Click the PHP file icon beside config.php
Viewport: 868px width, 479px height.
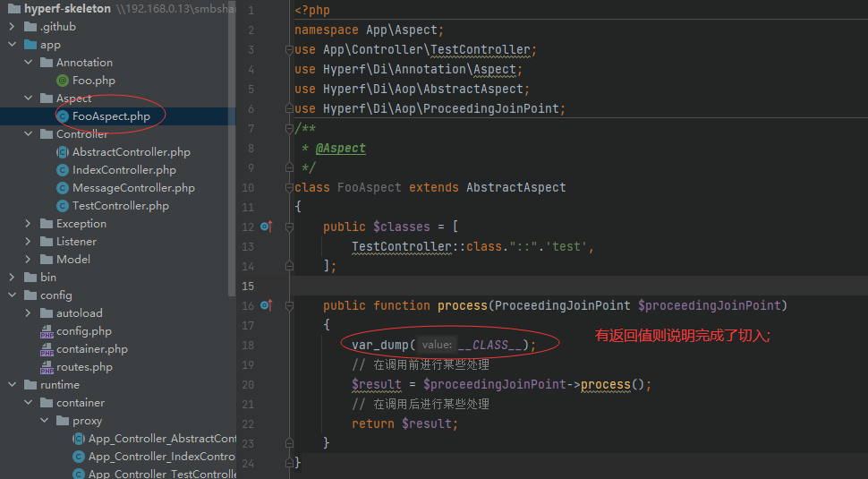[47, 331]
